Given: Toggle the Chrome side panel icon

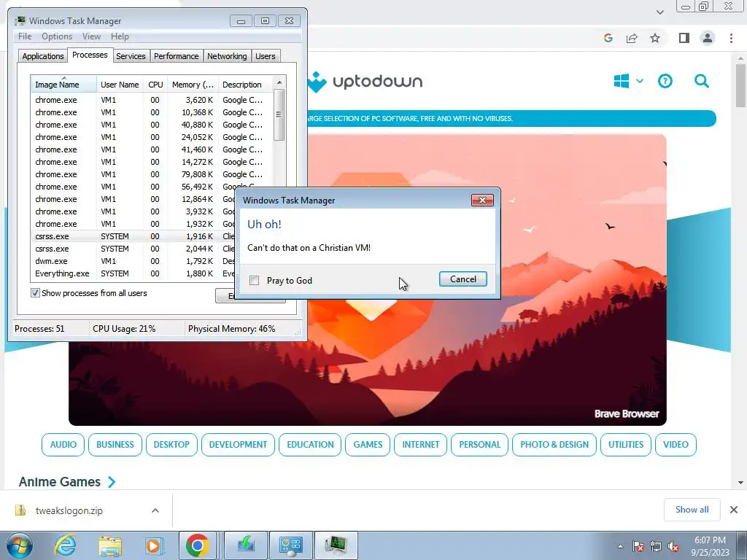Looking at the screenshot, I should click(x=684, y=38).
